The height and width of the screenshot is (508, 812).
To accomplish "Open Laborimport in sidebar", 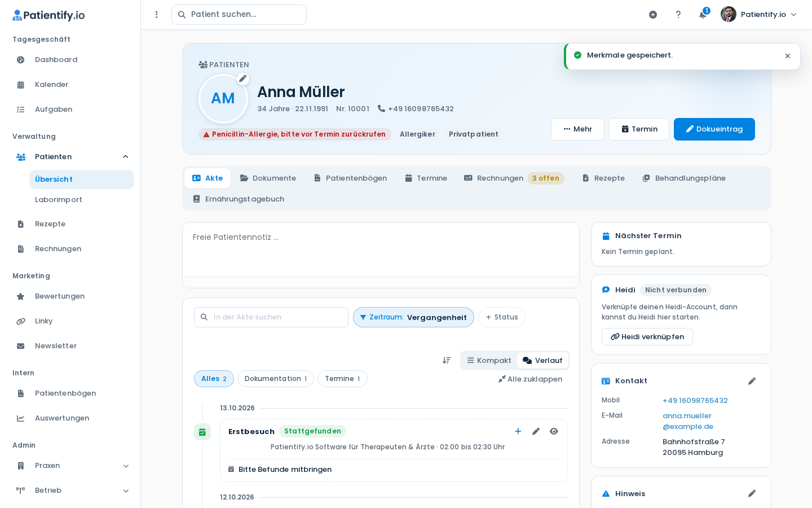I will click(82, 200).
